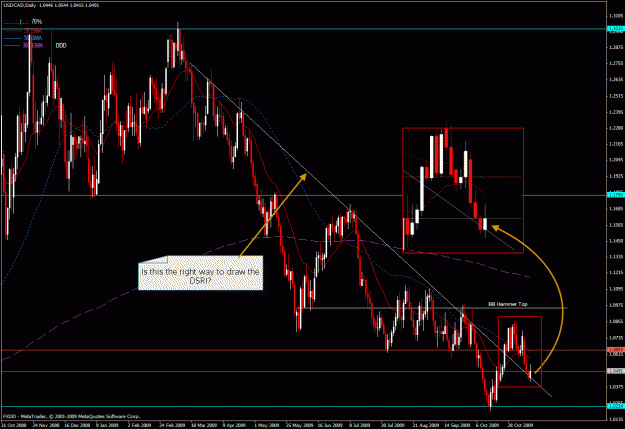Screen dimensions: 625x429
Task: Click the 1.2045 price axis label
Action: tap(615, 159)
